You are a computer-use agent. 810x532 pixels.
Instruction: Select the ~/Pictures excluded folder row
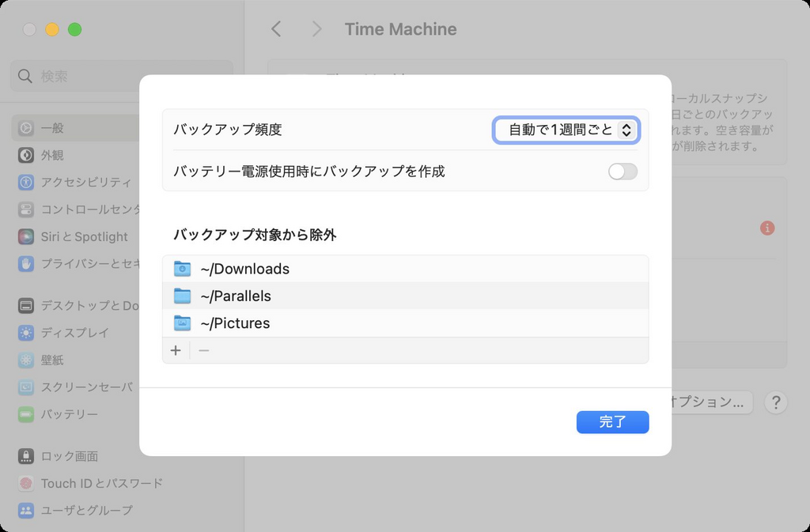tap(406, 323)
